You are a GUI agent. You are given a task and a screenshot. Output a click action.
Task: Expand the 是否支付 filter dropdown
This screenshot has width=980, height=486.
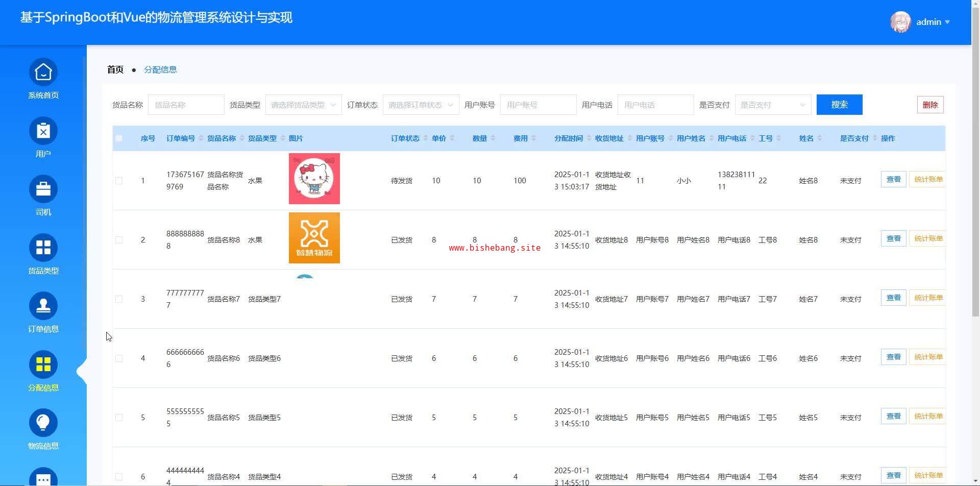click(x=773, y=105)
